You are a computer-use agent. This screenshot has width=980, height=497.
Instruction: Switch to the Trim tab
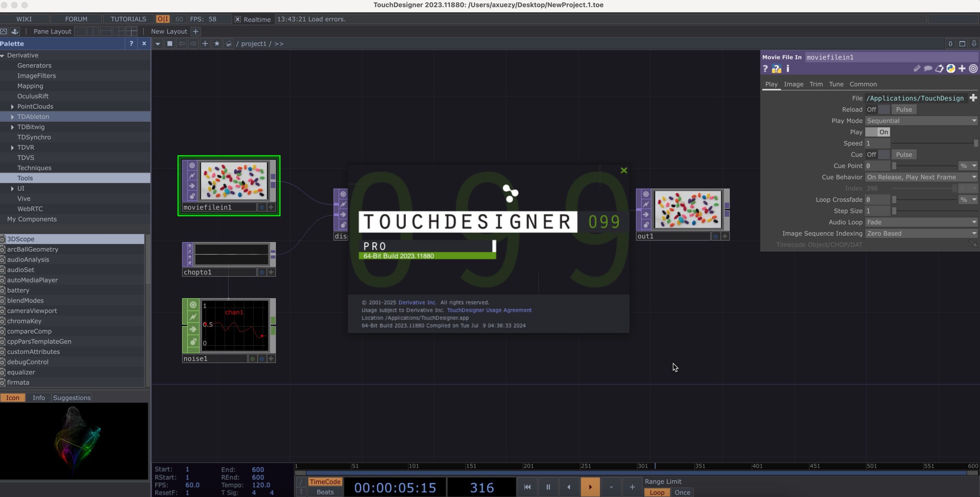point(816,84)
